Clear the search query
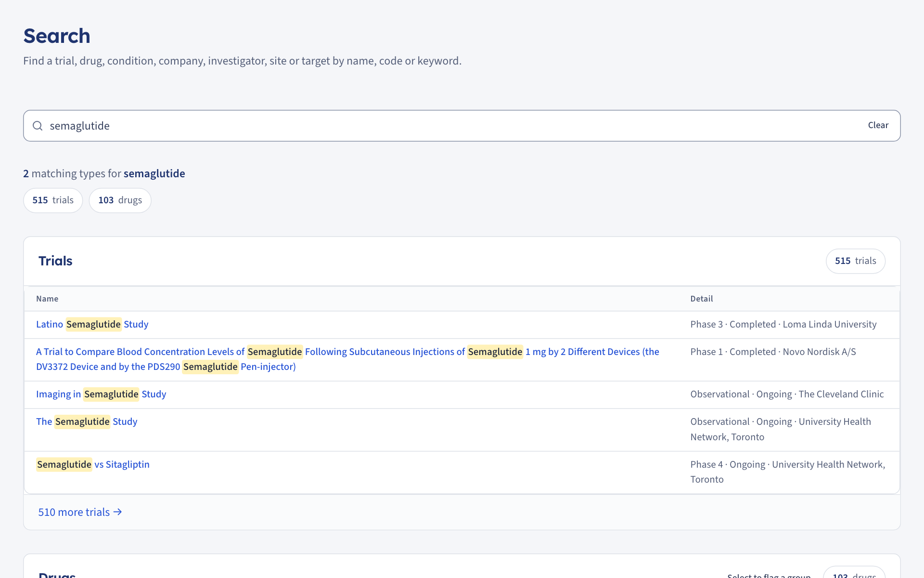 pyautogui.click(x=878, y=125)
